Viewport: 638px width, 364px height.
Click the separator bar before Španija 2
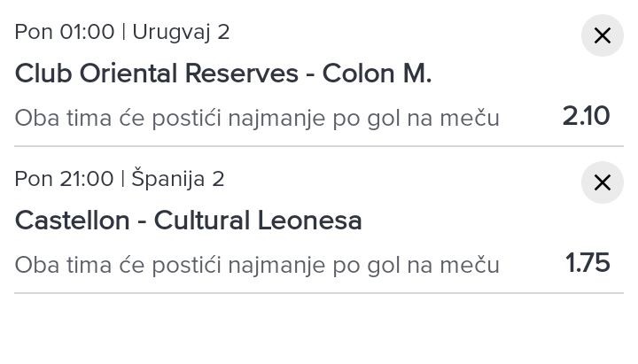(122, 179)
